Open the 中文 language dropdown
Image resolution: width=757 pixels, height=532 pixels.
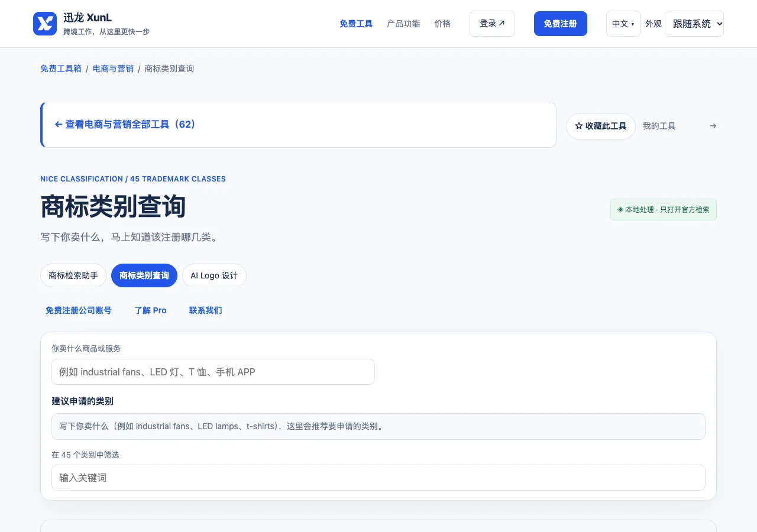point(623,24)
